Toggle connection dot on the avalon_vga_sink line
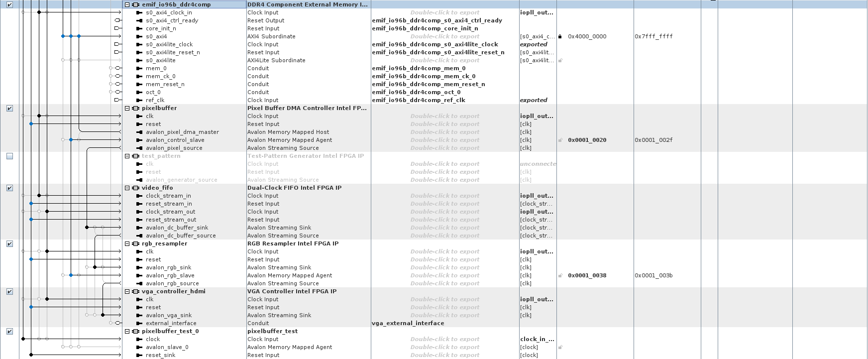868x359 pixels. (x=103, y=315)
